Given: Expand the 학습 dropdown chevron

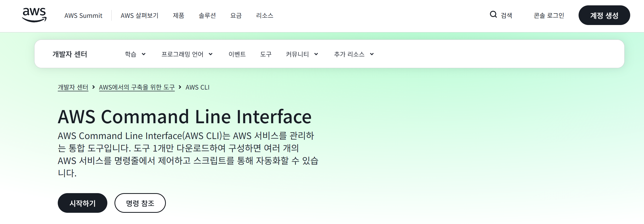Looking at the screenshot, I should point(144,54).
